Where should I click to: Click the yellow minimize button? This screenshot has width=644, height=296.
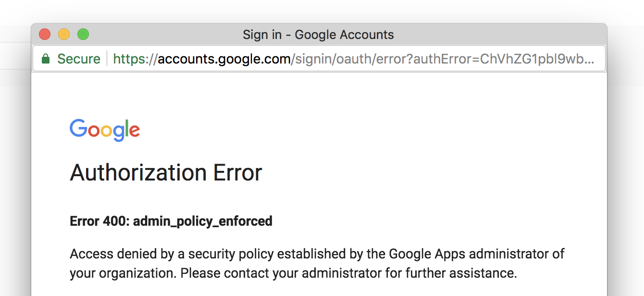tap(64, 34)
